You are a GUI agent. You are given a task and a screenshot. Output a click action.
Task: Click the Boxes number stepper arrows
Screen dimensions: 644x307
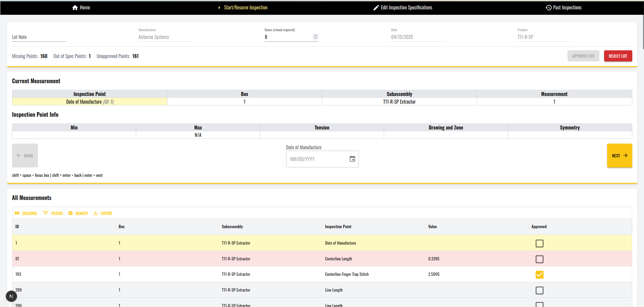click(315, 37)
